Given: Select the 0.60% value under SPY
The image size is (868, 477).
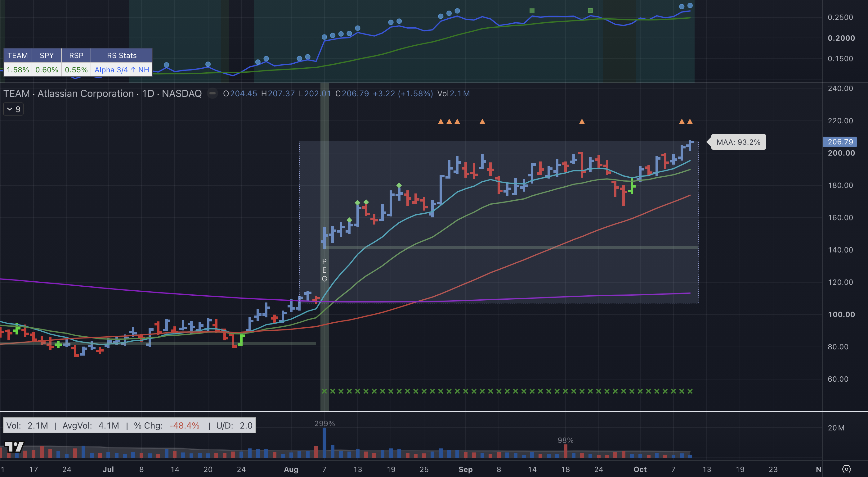Looking at the screenshot, I should pyautogui.click(x=47, y=70).
